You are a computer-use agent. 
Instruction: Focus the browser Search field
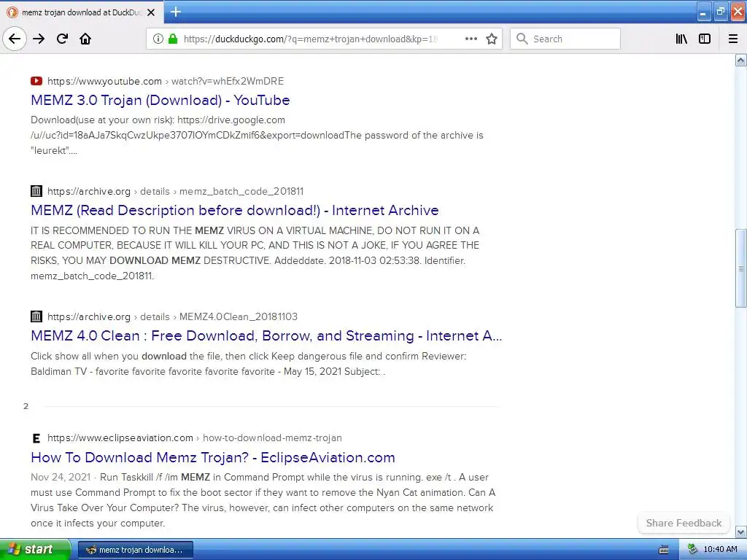tap(565, 39)
